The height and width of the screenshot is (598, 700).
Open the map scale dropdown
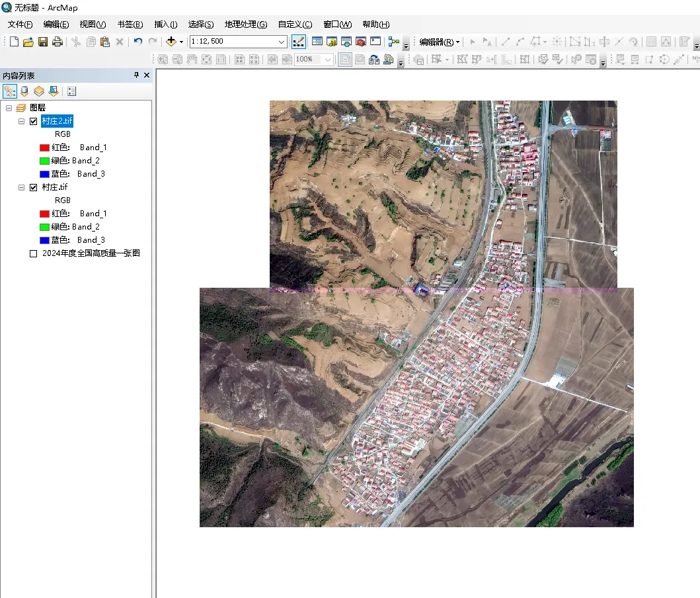282,42
